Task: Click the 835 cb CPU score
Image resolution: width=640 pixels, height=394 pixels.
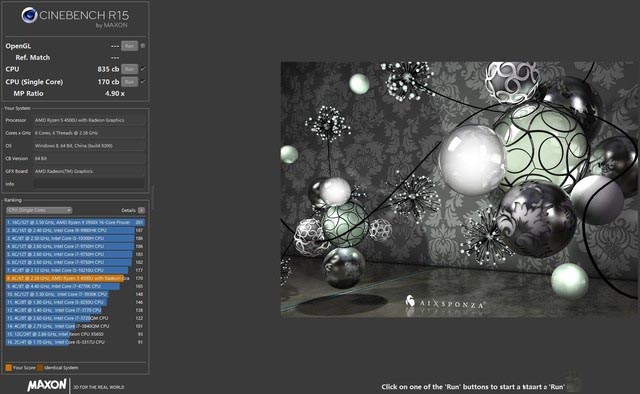Action: [x=108, y=69]
